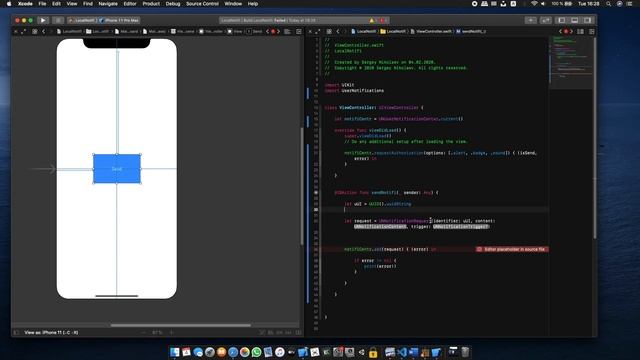Click LocalNotifi project in left jump bar
The image size is (640, 360).
(x=69, y=31)
